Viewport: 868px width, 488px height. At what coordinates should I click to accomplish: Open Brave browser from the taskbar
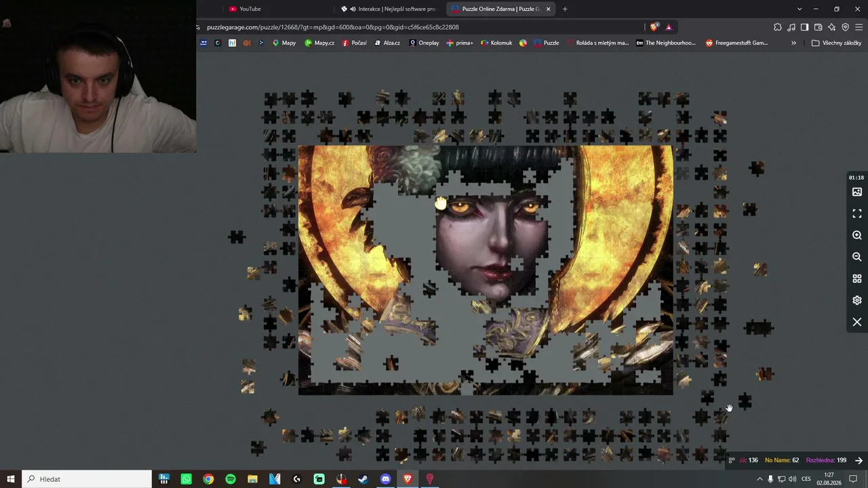pos(408,479)
